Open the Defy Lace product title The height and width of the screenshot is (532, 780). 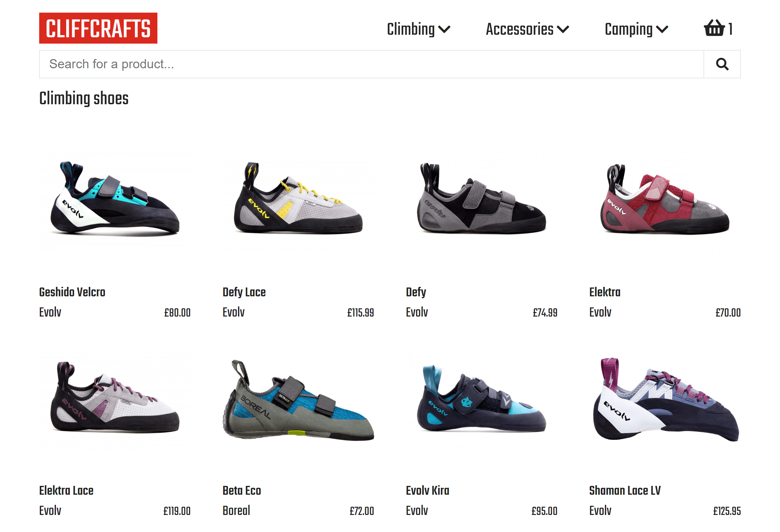click(244, 292)
